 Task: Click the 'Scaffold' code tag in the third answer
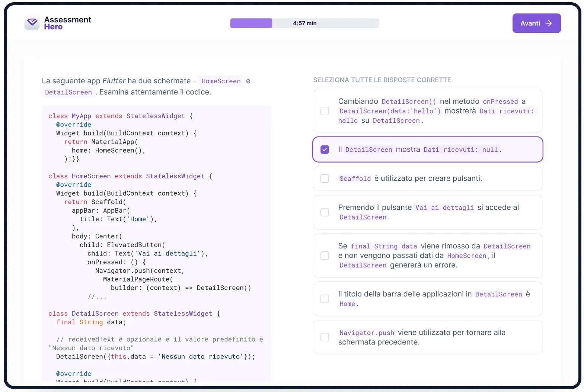click(355, 179)
